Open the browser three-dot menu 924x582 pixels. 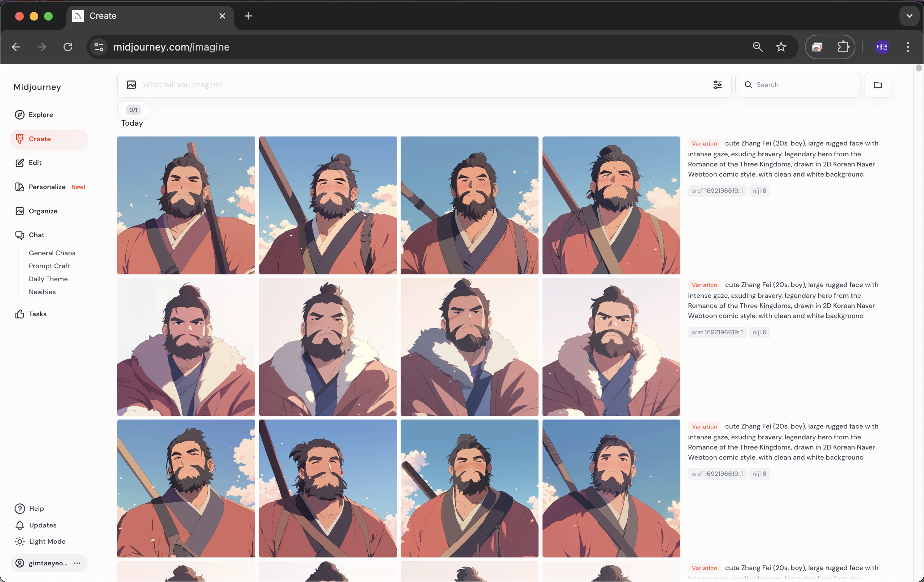pyautogui.click(x=908, y=47)
